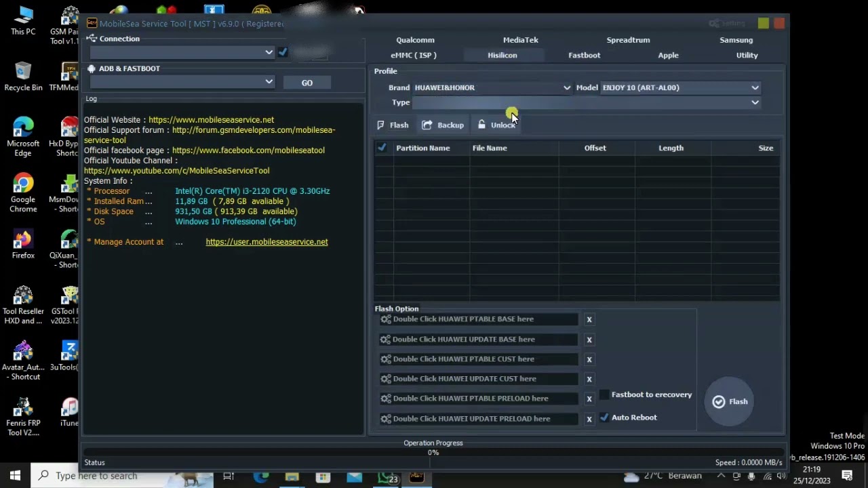868x488 pixels.
Task: Click the File Name column header
Action: (490, 148)
